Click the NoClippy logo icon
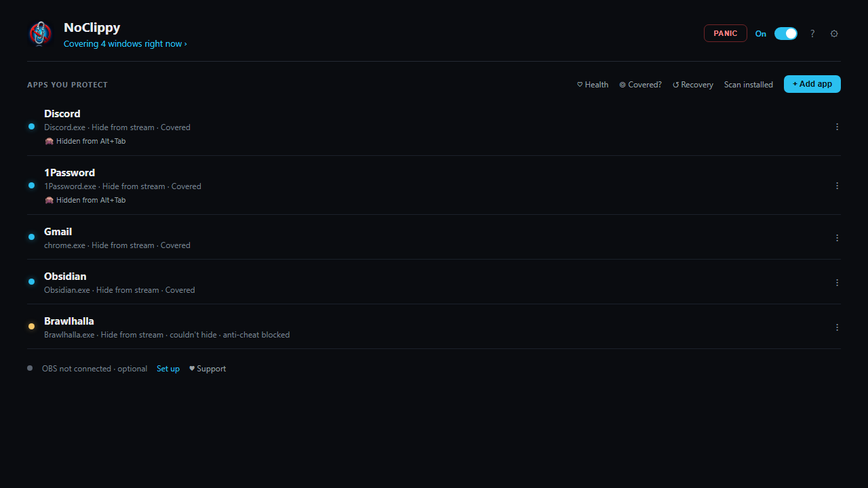 click(41, 34)
